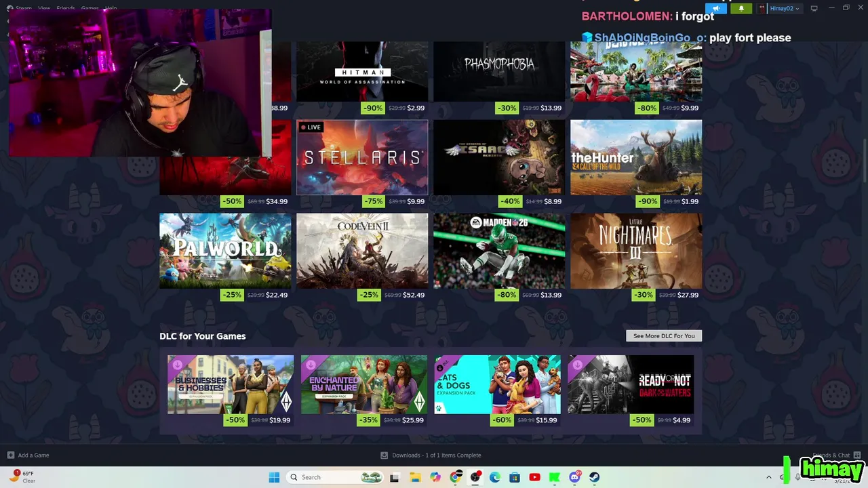
Task: Click Cats & Dogs -60% discount label
Action: [501, 420]
